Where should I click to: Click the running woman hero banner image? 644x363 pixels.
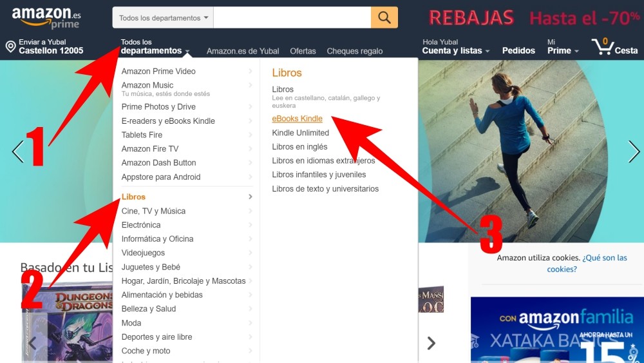point(513,151)
